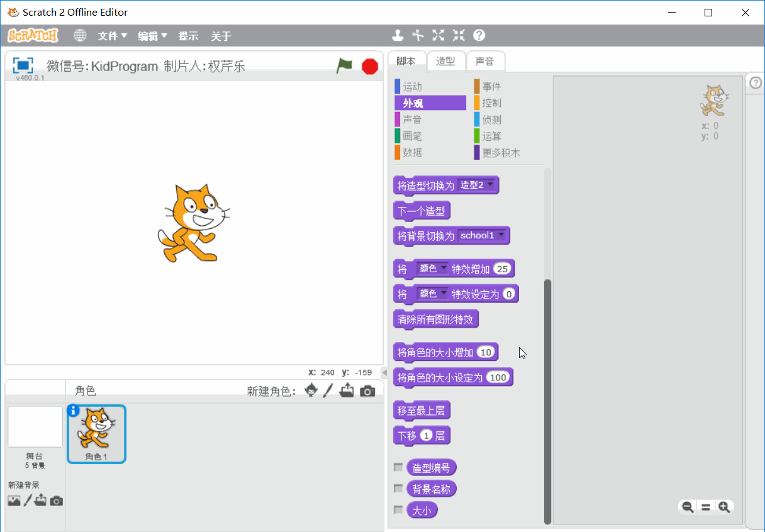Image resolution: width=765 pixels, height=532 pixels.
Task: Collapse the stage with the small arrow
Action: 384,373
